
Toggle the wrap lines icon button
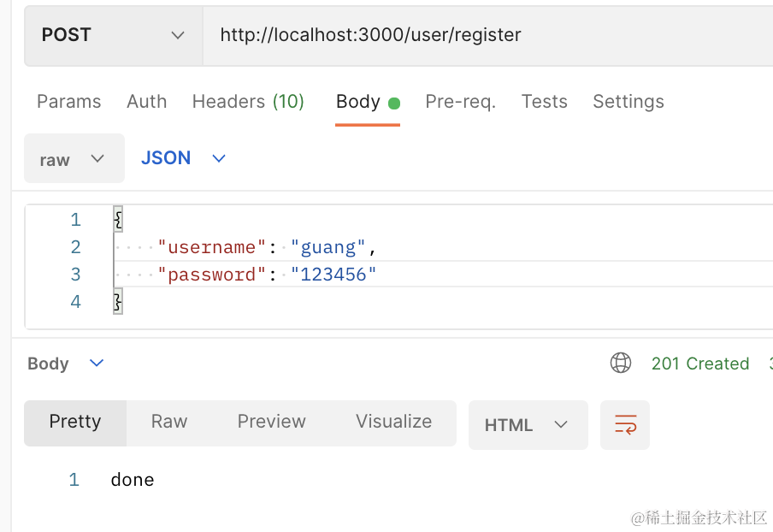[x=625, y=425]
